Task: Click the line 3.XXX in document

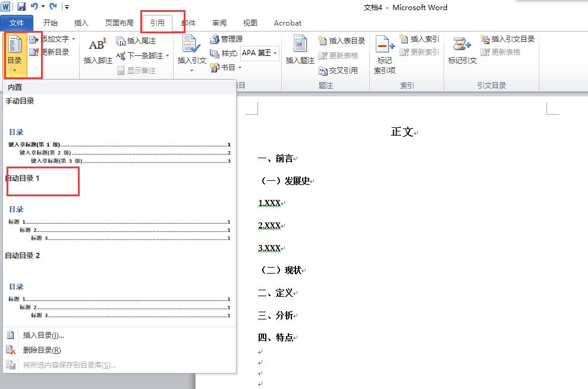Action: pos(269,249)
